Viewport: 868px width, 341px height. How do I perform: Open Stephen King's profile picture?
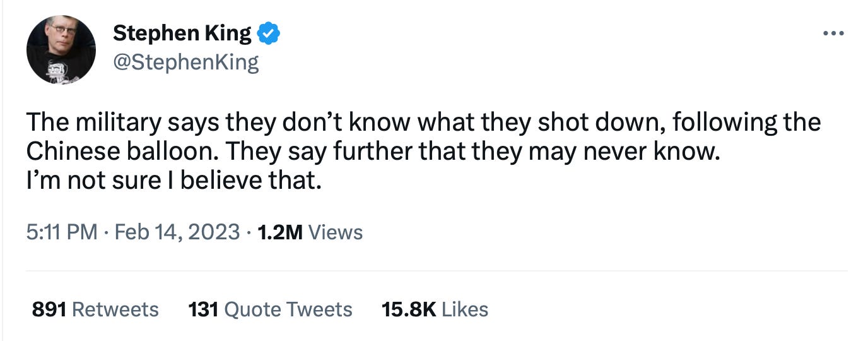[61, 50]
